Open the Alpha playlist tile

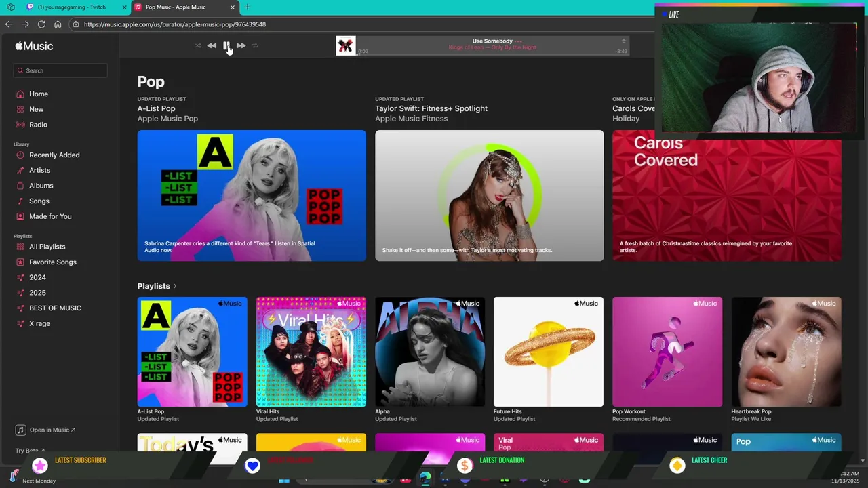click(430, 352)
